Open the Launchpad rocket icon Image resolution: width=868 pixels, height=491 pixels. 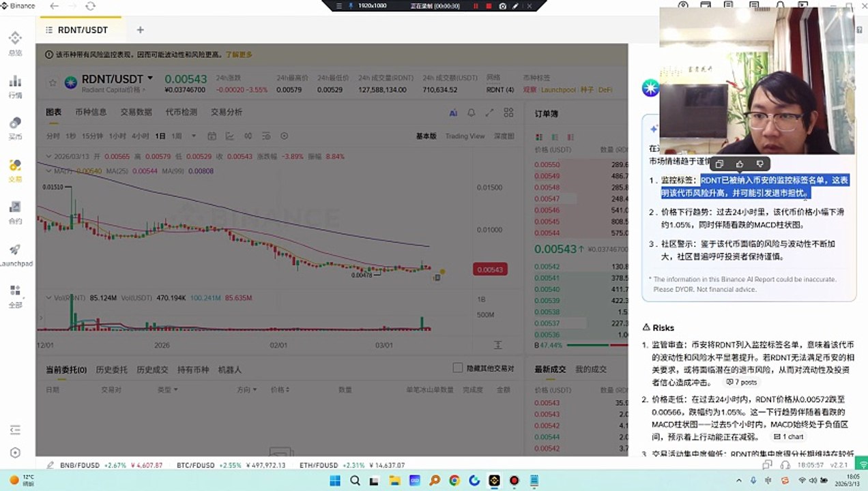(x=15, y=250)
